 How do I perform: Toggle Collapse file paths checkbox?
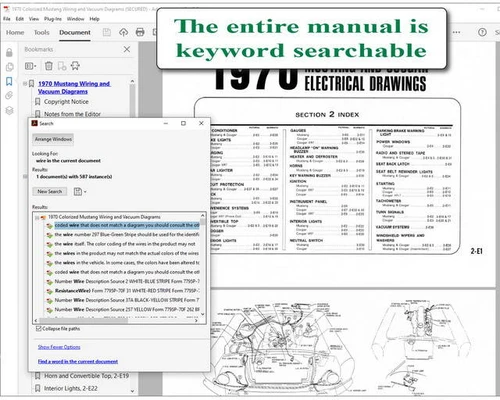click(38, 329)
